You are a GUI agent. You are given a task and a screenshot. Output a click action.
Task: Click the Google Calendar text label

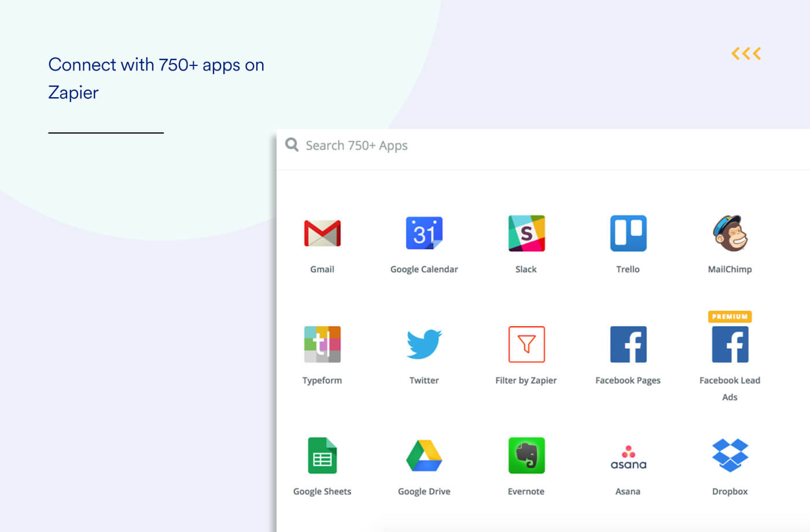tap(424, 270)
